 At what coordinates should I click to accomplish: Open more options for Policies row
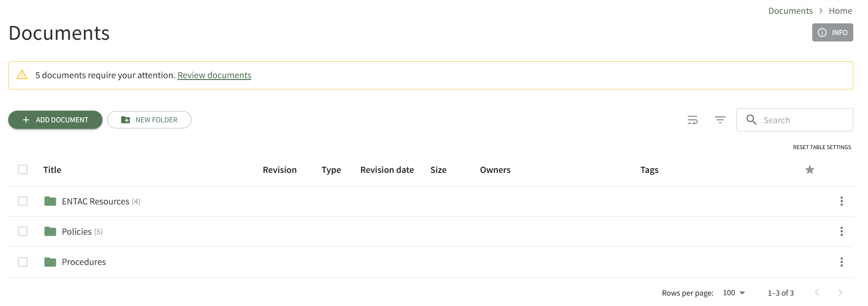point(842,231)
